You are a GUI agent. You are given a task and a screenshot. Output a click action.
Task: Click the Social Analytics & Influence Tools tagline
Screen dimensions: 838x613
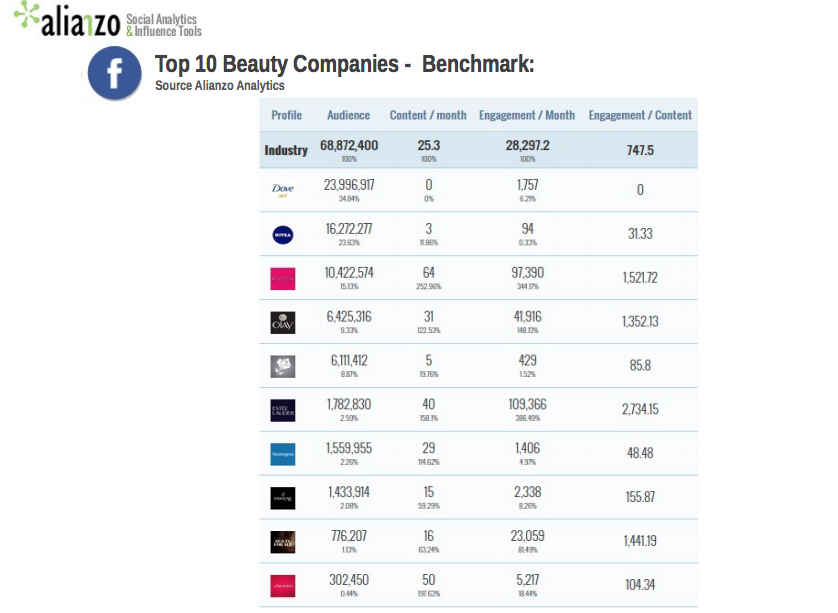pos(164,25)
